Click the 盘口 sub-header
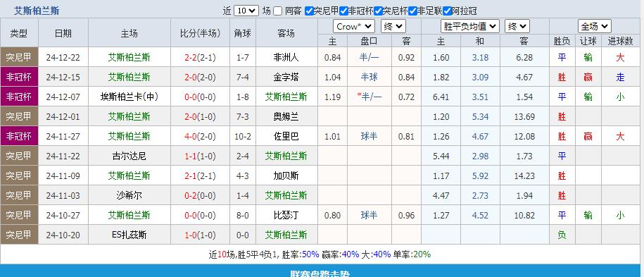This screenshot has width=644, height=277. click(x=369, y=41)
